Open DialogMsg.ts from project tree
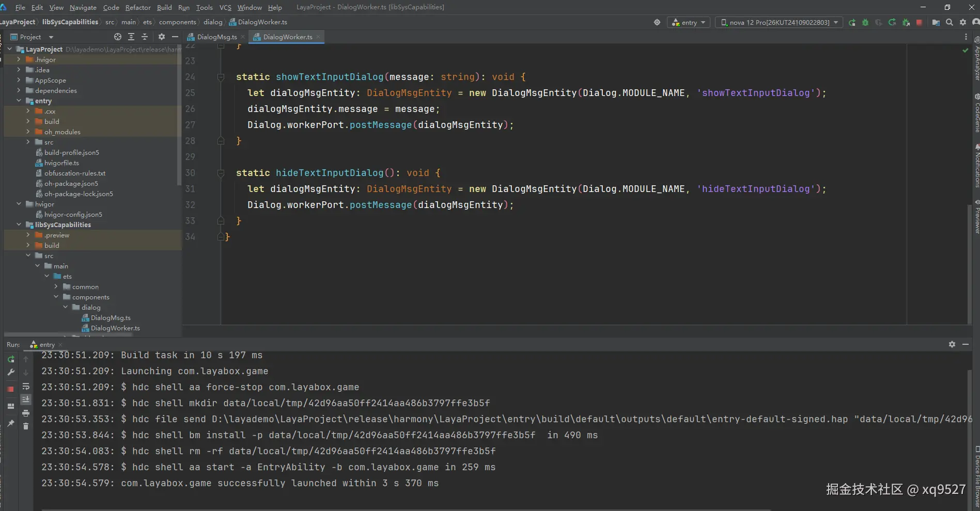 (x=111, y=318)
